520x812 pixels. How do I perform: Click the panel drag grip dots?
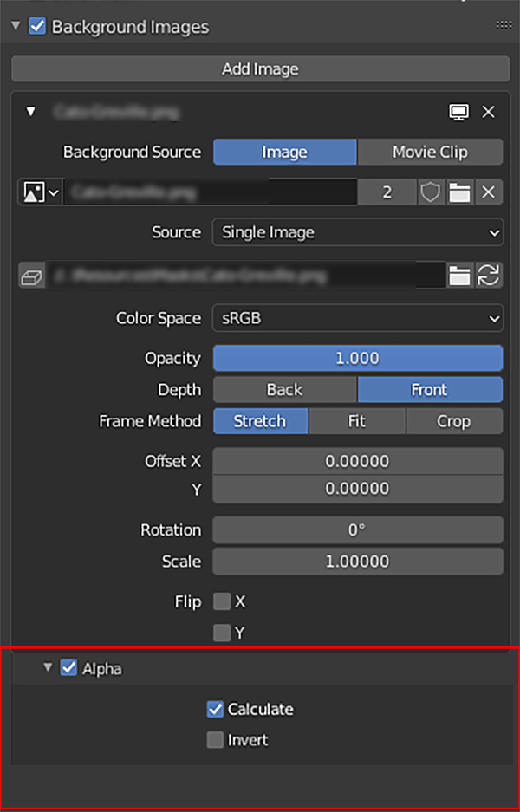click(504, 26)
